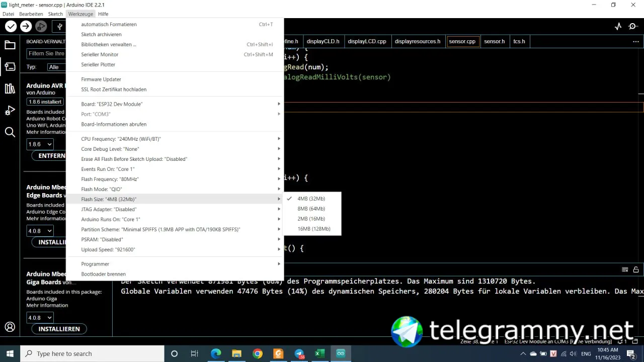This screenshot has width=644, height=362.
Task: Select the 4MB (32Mb) flash size option
Action: tap(312, 199)
